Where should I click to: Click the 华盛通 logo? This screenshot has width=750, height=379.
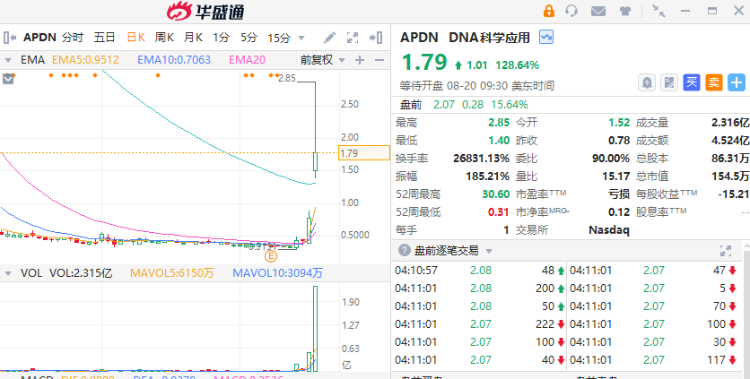pos(206,11)
